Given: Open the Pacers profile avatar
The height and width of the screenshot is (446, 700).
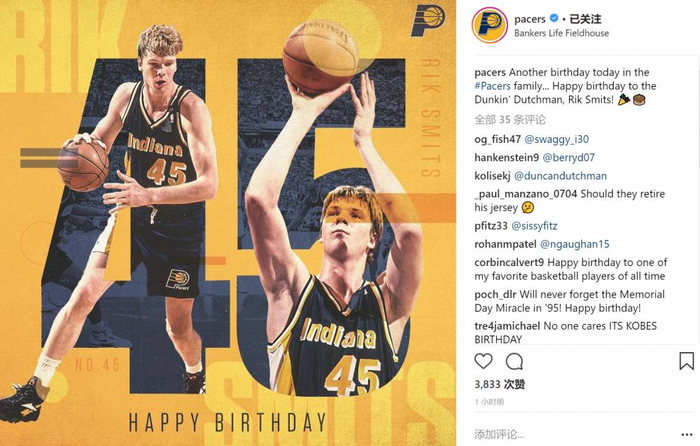Looking at the screenshot, I should point(490,25).
